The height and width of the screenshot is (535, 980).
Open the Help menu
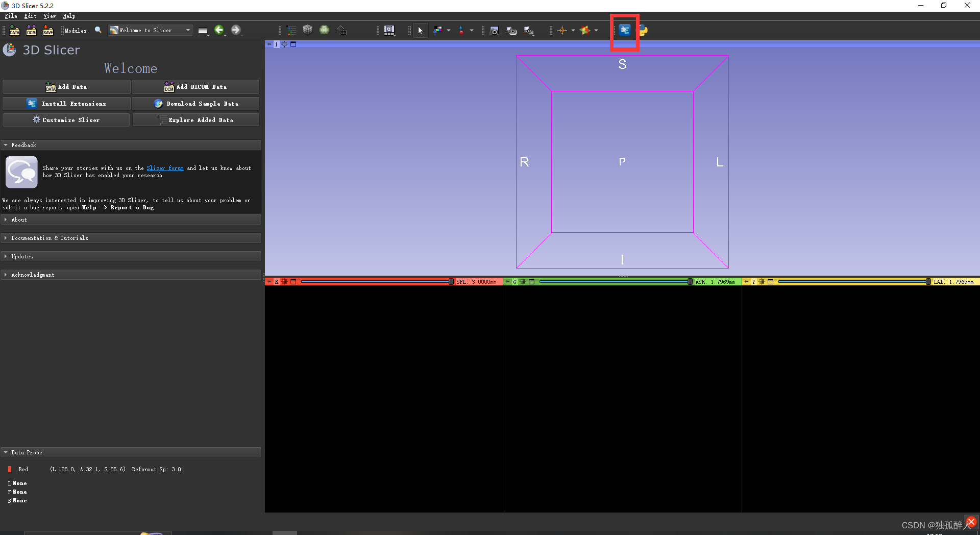(69, 16)
